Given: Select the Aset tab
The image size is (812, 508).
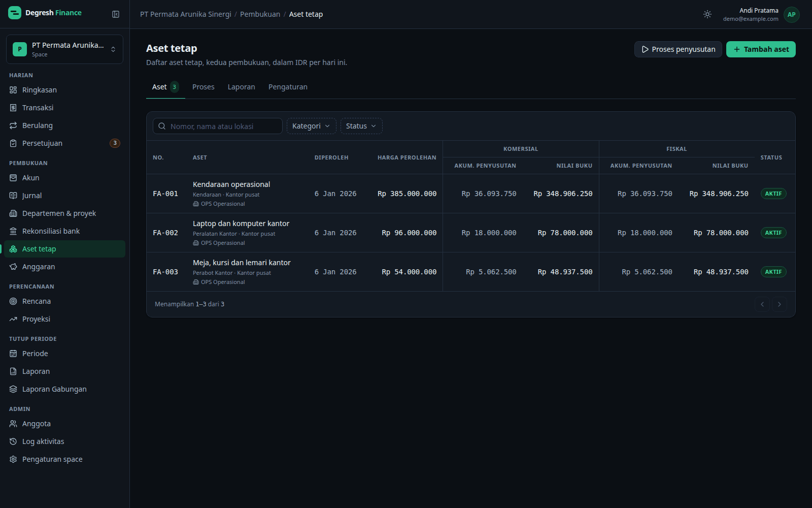Looking at the screenshot, I should [x=165, y=87].
